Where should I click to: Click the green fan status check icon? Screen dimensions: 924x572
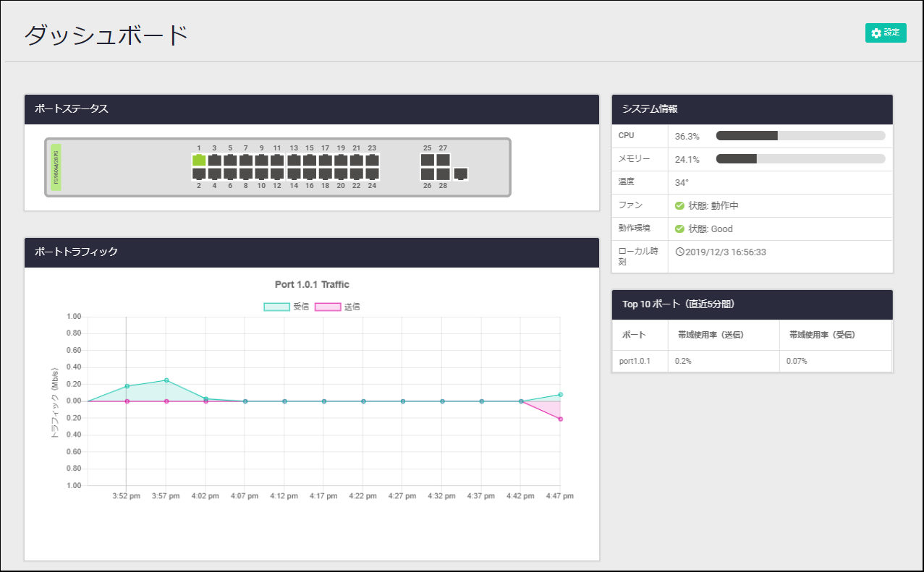[679, 206]
